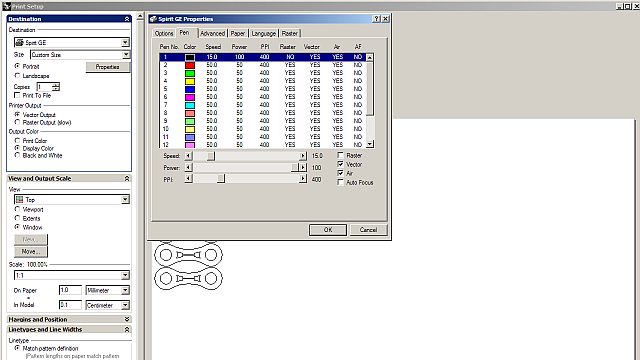Click the Move... button

[31, 251]
